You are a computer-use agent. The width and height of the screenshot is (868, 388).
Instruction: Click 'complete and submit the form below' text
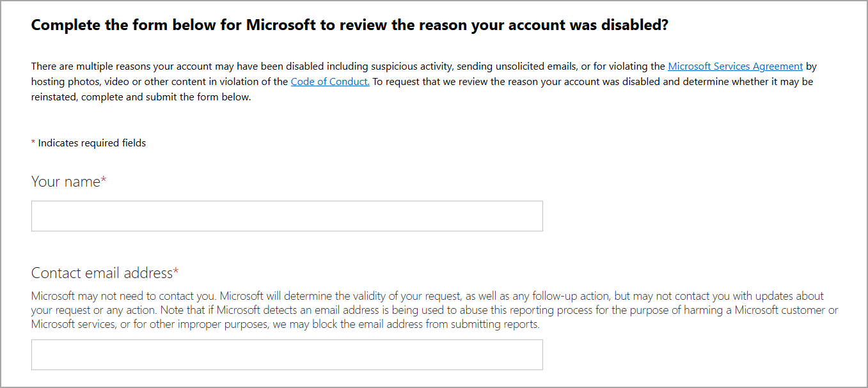pos(166,97)
